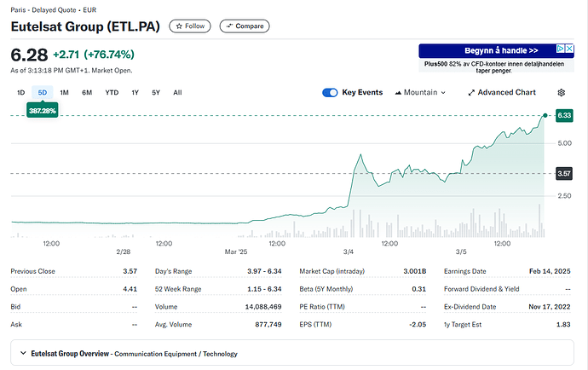The width and height of the screenshot is (588, 370).
Task: Click the Volume value 14,088,469
Action: (x=263, y=307)
